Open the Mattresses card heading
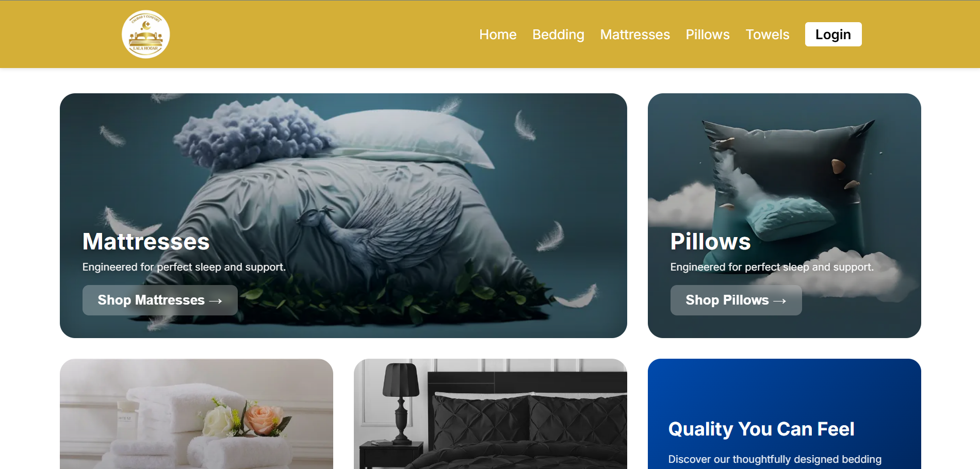 point(146,241)
